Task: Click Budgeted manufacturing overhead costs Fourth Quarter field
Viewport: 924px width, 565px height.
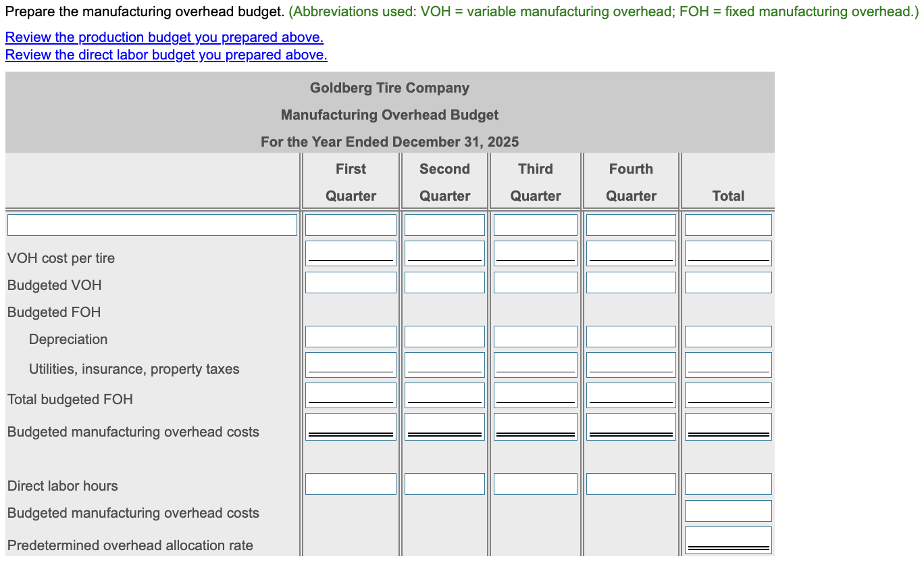Action: [x=631, y=426]
